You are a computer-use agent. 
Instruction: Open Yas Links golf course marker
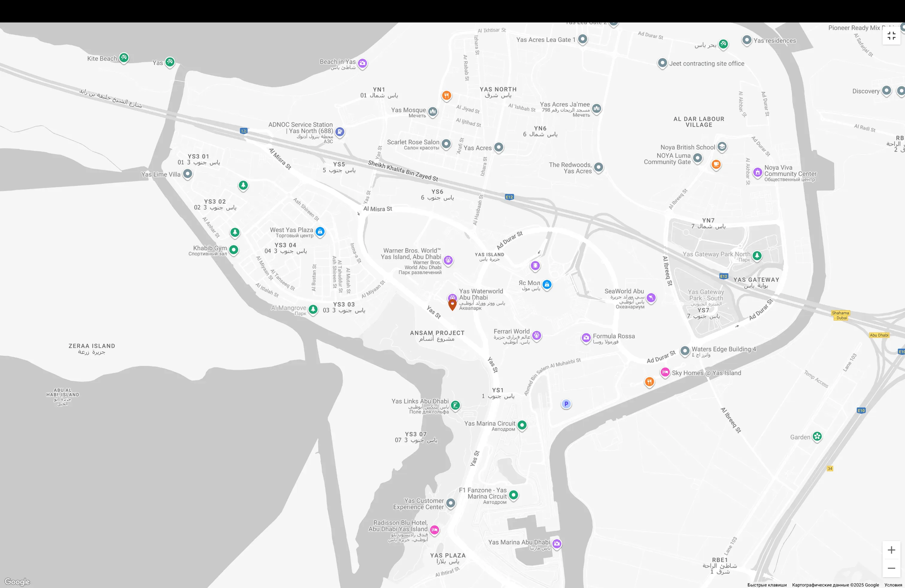[455, 405]
